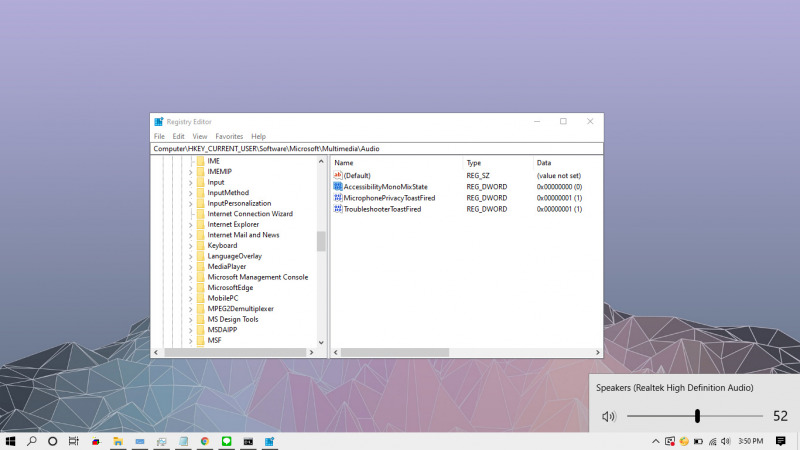Select the Internet Mail and News key
800x450 pixels.
(x=243, y=235)
